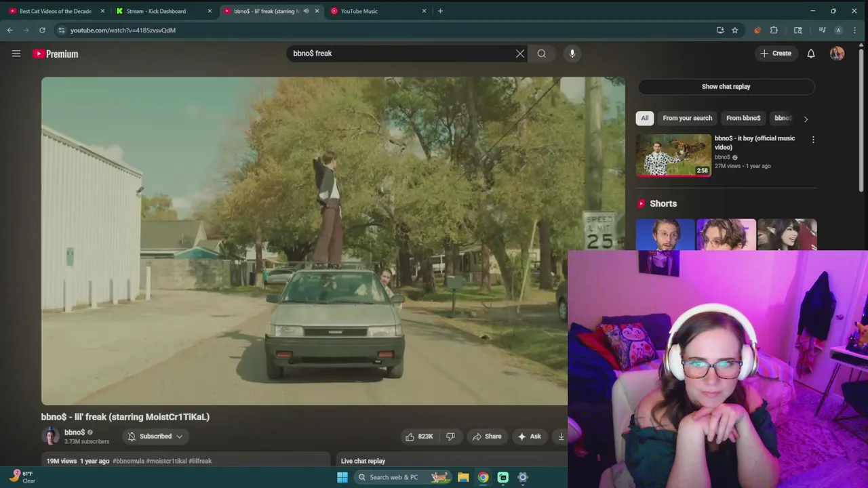Open the weather widget showing 61°F
The width and height of the screenshot is (868, 488).
tap(22, 477)
